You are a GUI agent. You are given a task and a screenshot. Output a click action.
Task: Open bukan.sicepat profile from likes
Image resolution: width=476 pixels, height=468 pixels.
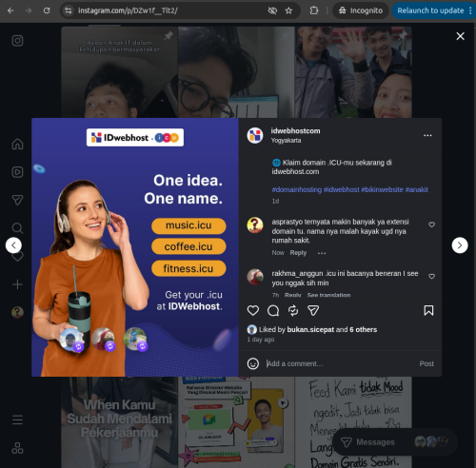310,329
